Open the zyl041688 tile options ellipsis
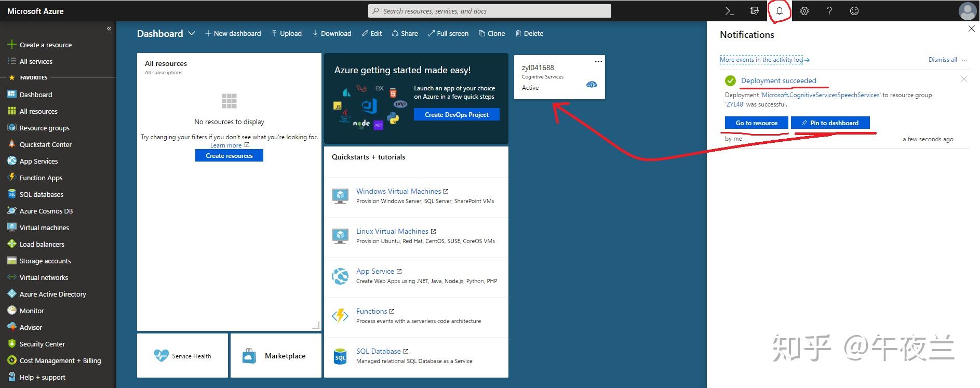 point(598,61)
